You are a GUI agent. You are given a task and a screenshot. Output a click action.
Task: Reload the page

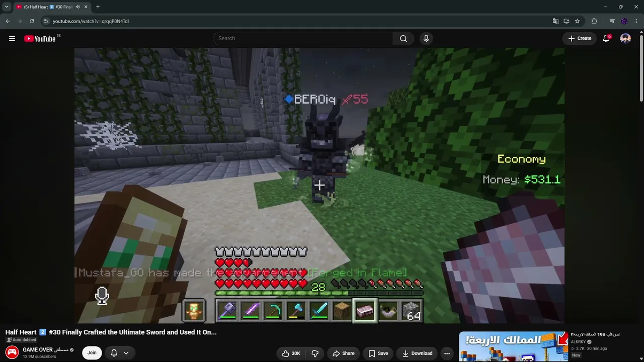[x=32, y=21]
